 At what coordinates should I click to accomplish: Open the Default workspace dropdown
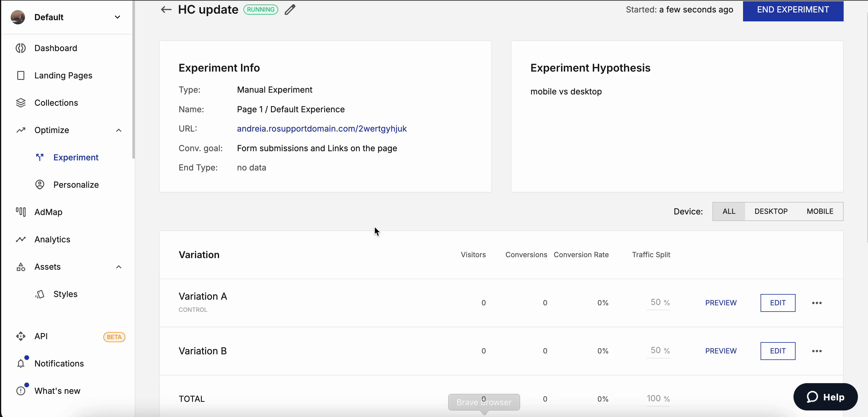pos(117,17)
